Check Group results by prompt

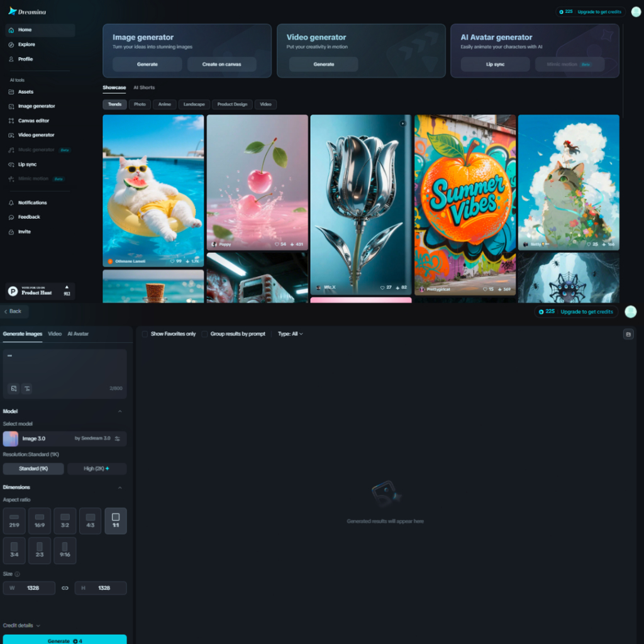click(x=204, y=334)
